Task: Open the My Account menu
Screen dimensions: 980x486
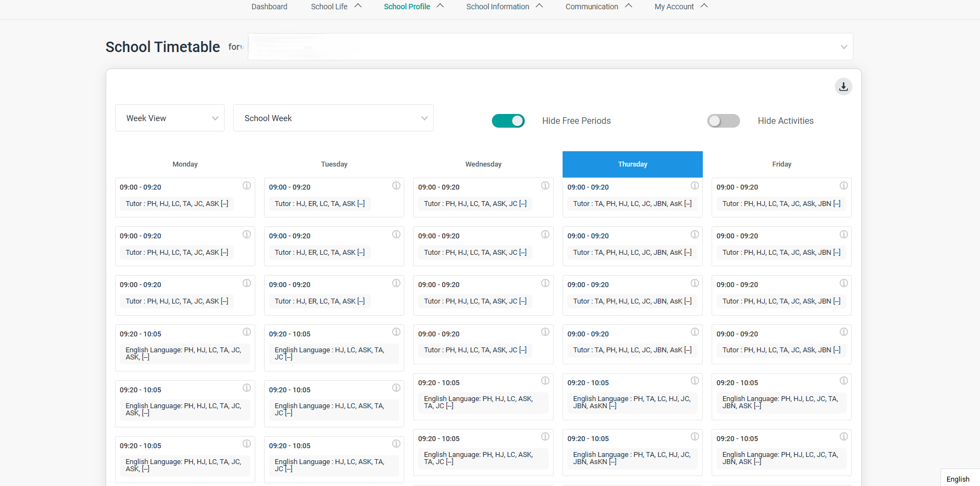Action: point(680,7)
